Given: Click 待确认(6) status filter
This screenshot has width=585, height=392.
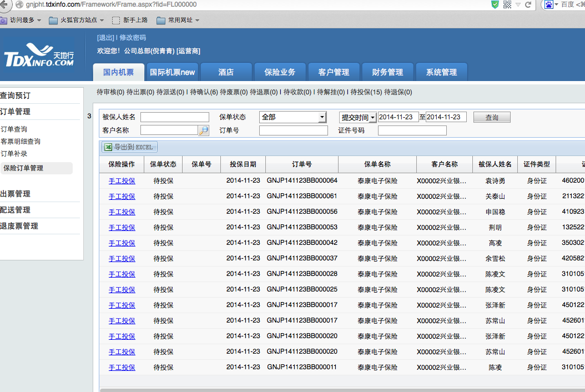Looking at the screenshot, I should pyautogui.click(x=204, y=92).
